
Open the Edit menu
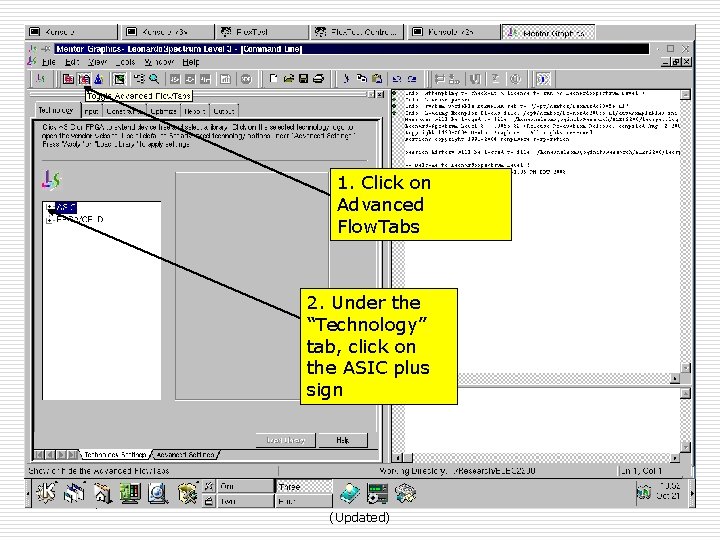click(72, 62)
